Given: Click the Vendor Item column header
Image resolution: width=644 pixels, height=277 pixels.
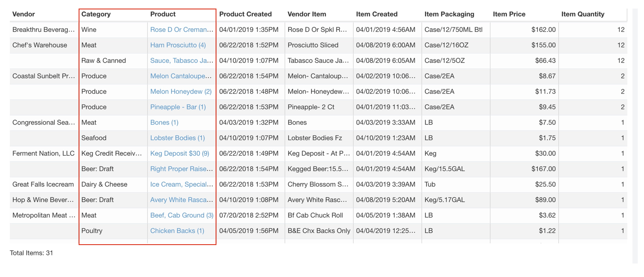Looking at the screenshot, I should [307, 14].
